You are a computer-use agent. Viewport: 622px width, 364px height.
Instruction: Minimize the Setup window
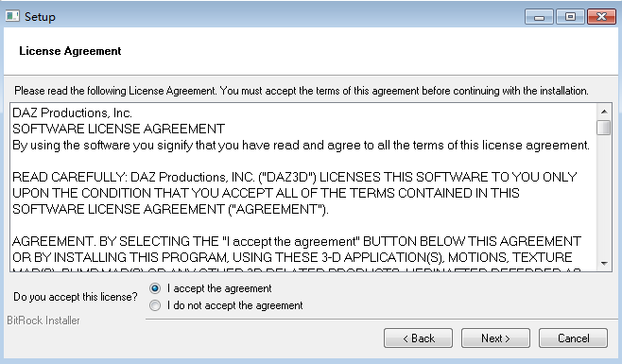[539, 17]
